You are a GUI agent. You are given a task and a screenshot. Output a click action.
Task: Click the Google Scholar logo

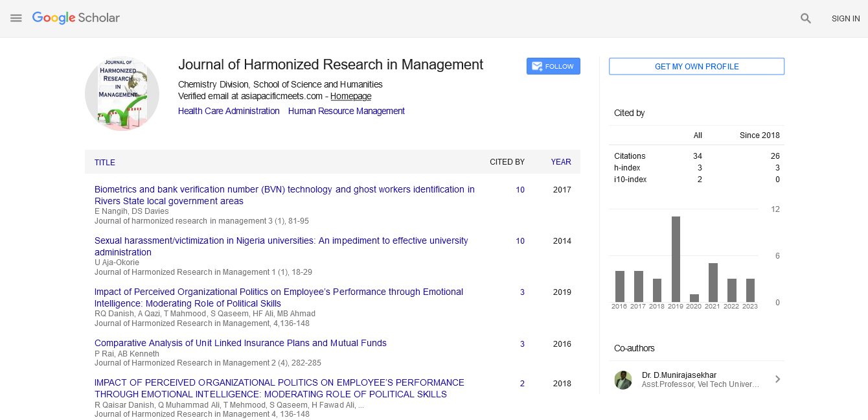(x=76, y=18)
